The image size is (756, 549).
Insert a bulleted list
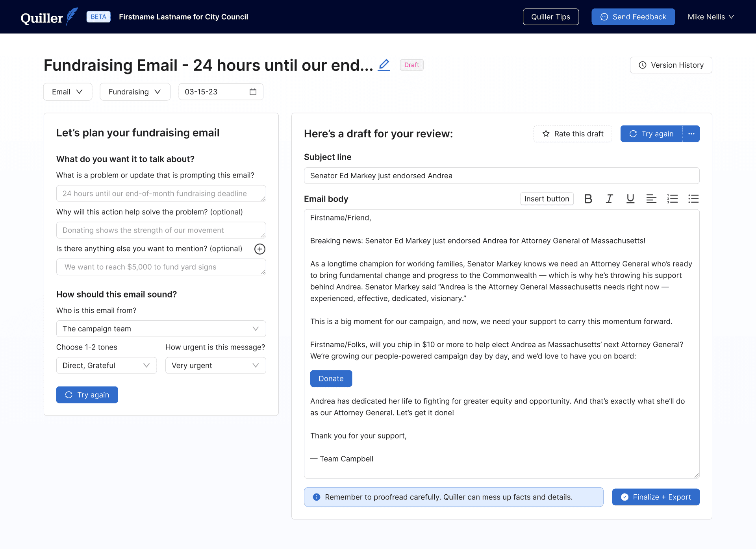[x=693, y=199]
